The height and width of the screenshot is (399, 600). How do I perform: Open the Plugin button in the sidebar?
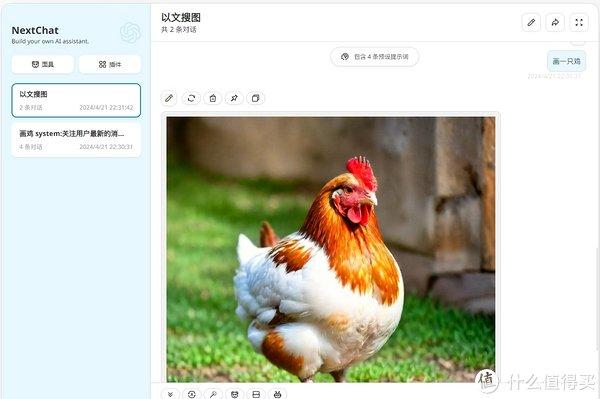[x=110, y=64]
